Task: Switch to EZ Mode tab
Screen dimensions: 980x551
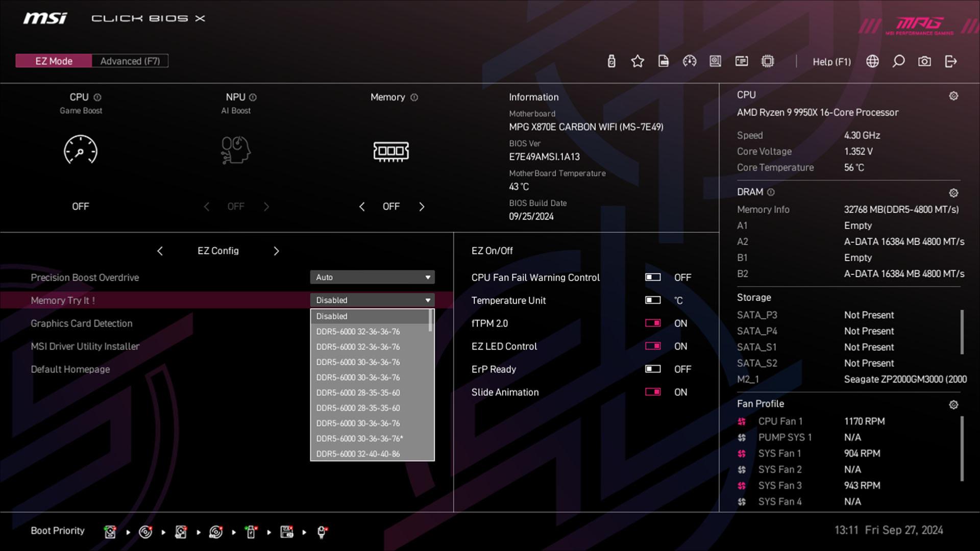Action: [54, 61]
